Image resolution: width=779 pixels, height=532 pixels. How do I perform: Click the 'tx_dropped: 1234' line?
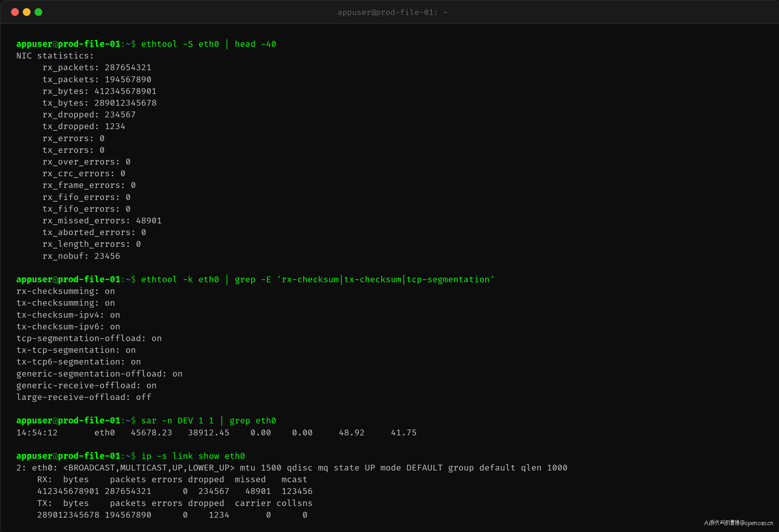(x=84, y=126)
